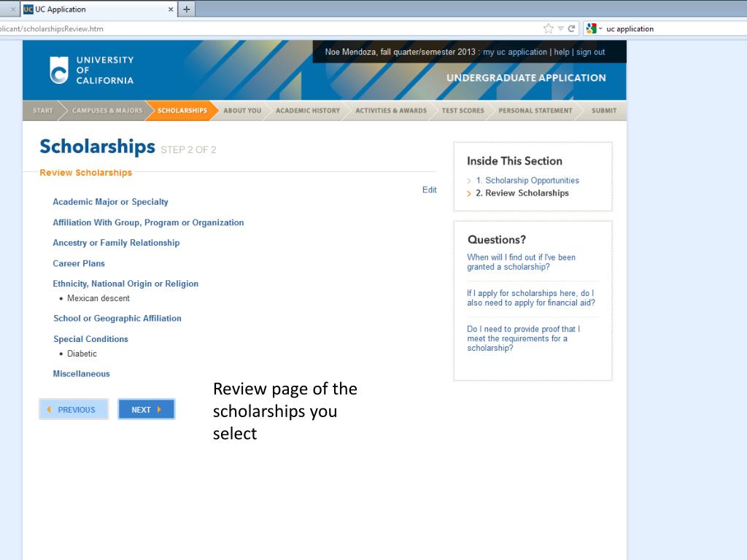Image resolution: width=747 pixels, height=560 pixels.
Task: Go to the Submit step
Action: (x=603, y=111)
